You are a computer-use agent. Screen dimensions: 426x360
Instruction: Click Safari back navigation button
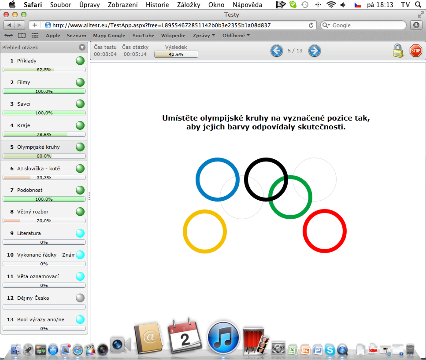pyautogui.click(x=9, y=25)
